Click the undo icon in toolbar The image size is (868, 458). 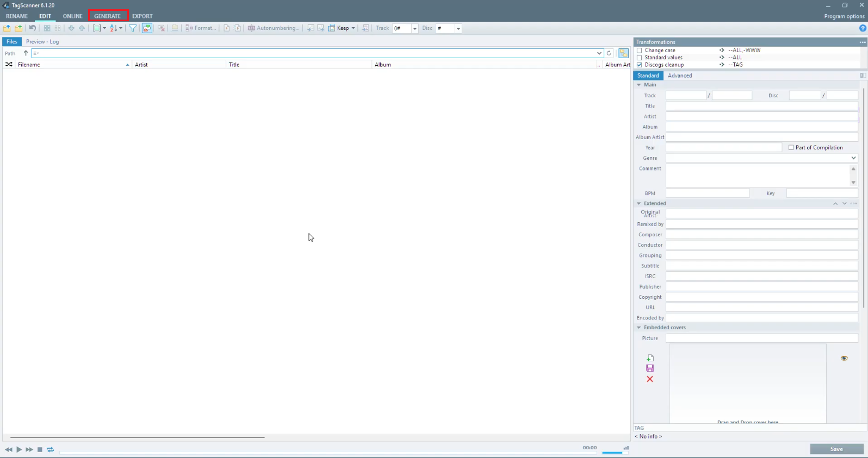point(33,28)
